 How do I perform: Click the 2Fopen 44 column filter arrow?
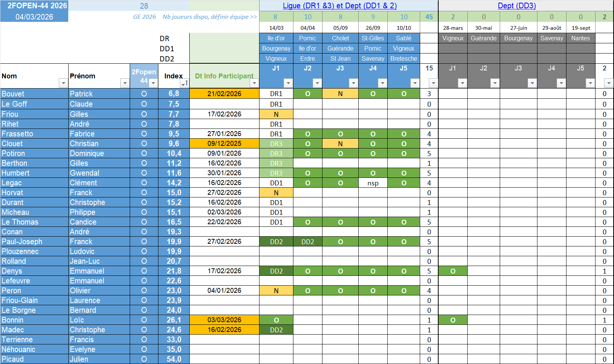(x=153, y=83)
